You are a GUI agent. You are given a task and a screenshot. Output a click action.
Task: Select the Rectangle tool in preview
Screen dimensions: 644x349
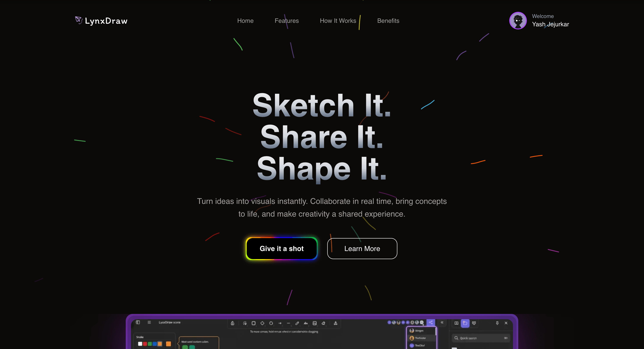(x=253, y=323)
